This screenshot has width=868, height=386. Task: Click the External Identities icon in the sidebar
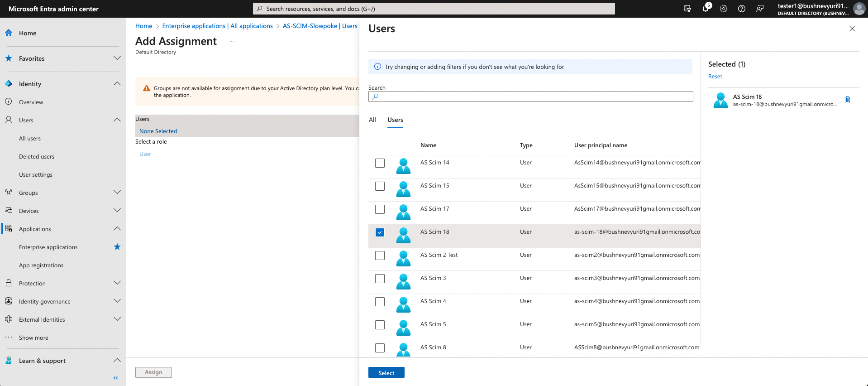tap(9, 319)
